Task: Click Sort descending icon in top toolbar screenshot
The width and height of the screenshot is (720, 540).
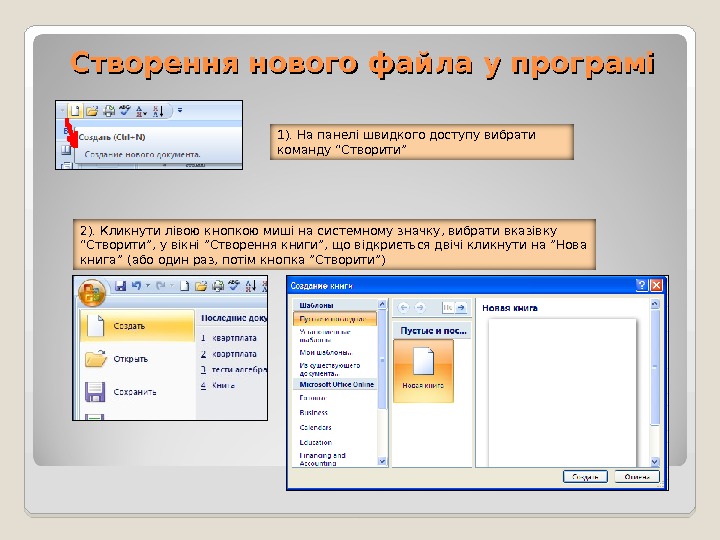Action: click(158, 111)
